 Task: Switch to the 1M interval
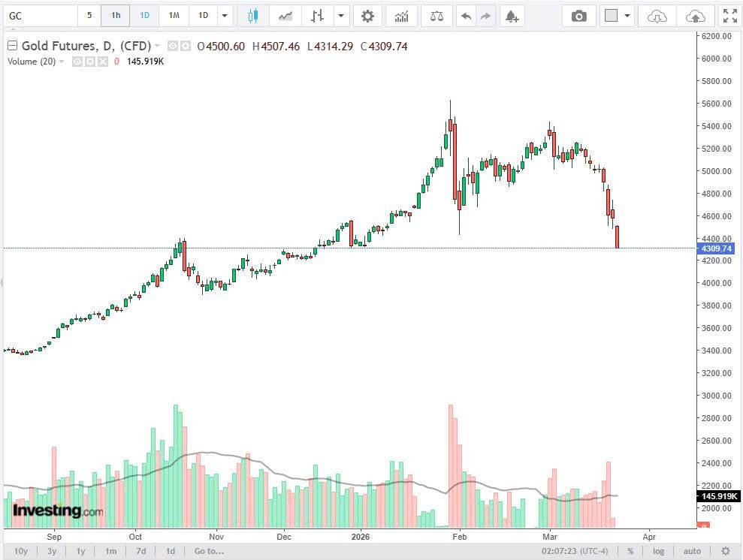(174, 16)
